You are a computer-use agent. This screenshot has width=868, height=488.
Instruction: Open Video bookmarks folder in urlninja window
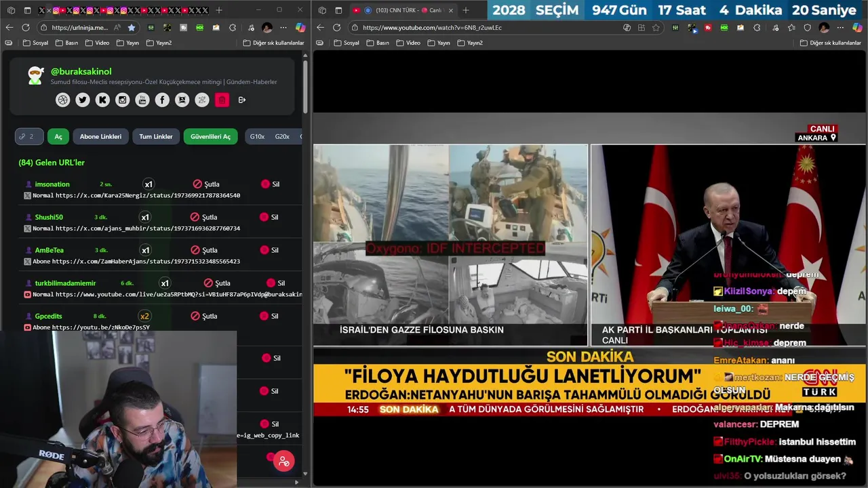tap(97, 43)
